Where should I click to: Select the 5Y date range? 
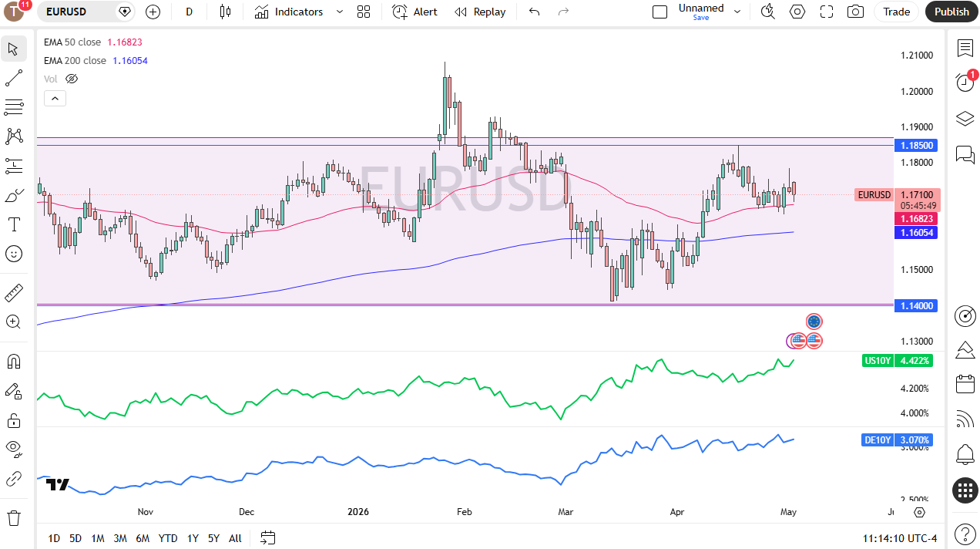[213, 538]
